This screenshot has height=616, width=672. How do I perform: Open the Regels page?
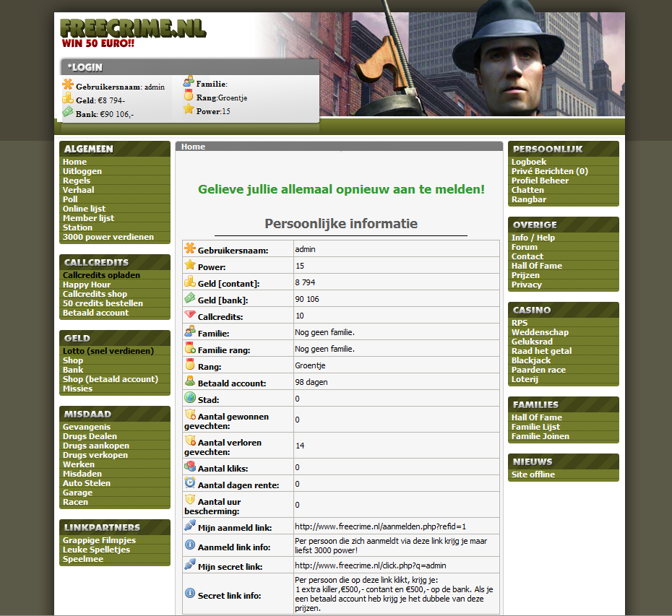(77, 181)
